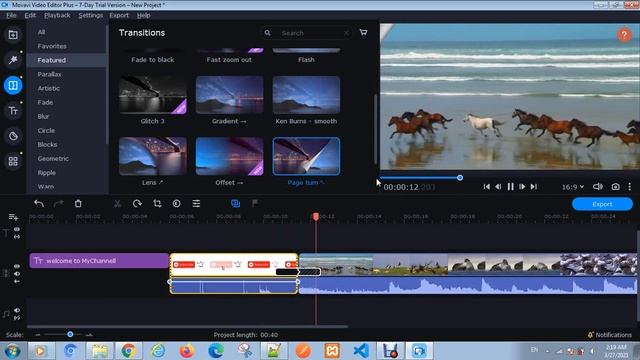Toggle music track link icon
The width and height of the screenshot is (640, 360).
[17, 318]
